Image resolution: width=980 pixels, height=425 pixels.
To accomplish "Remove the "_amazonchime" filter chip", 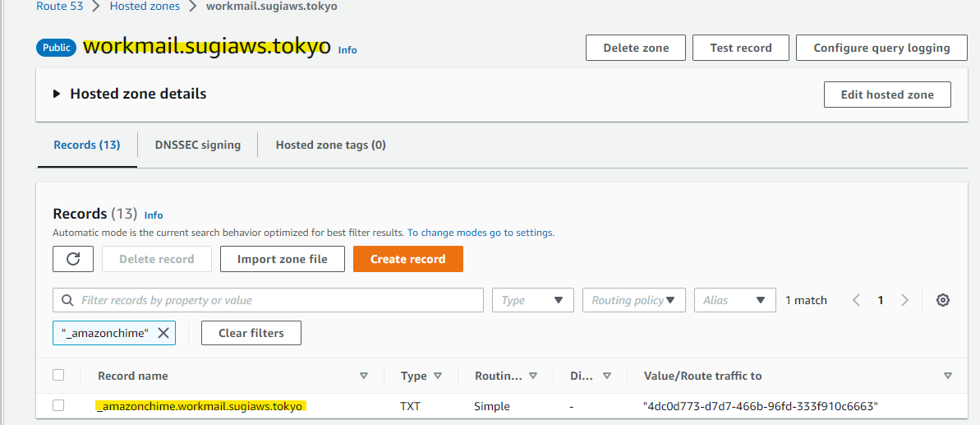I will 163,333.
